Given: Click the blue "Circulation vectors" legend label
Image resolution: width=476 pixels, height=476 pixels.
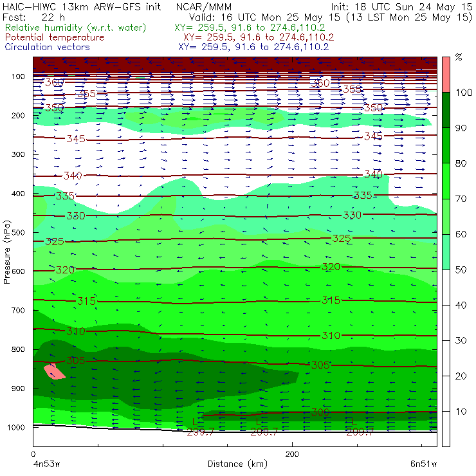Looking at the screenshot, I should [x=48, y=47].
